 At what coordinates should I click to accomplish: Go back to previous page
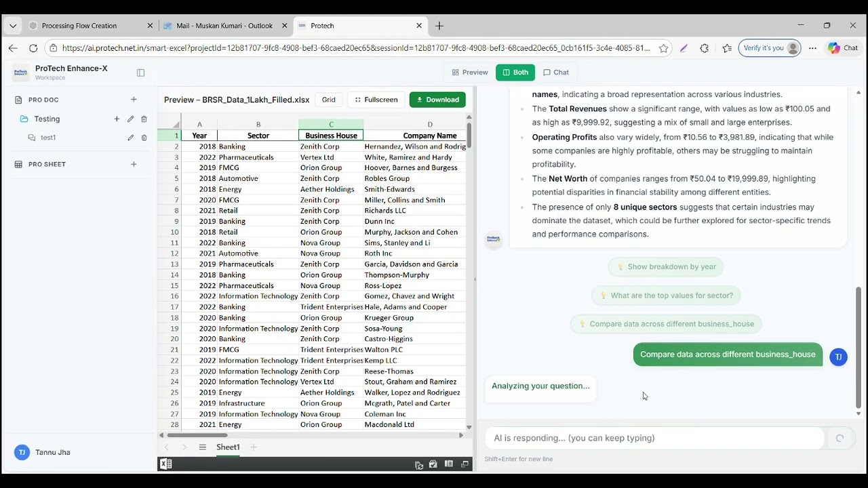tap(13, 48)
